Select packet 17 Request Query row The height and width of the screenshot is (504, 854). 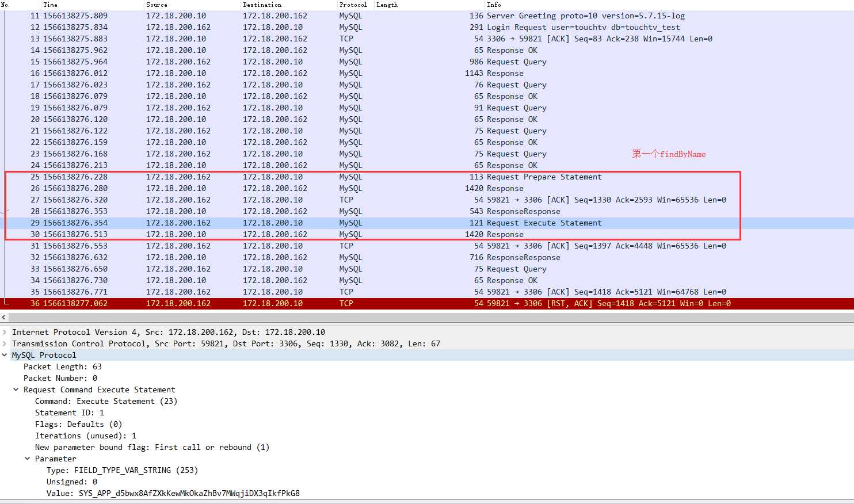coord(427,85)
